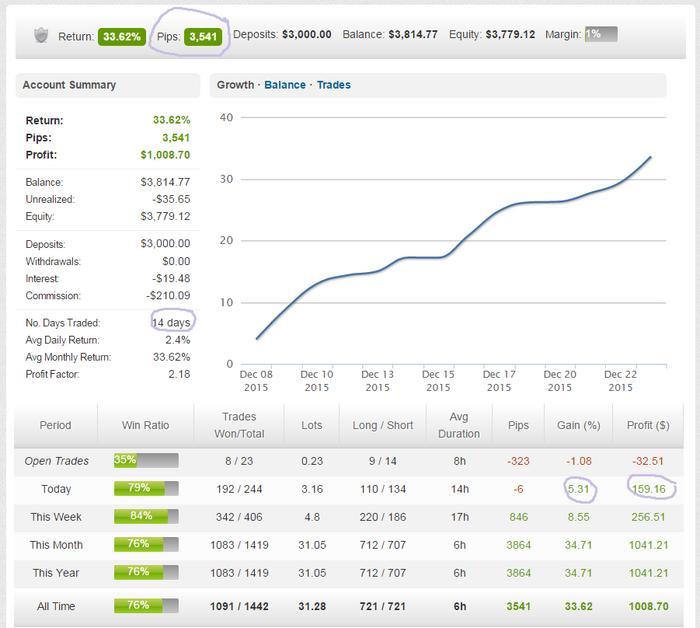
Task: Click the Today row label
Action: 56,489
